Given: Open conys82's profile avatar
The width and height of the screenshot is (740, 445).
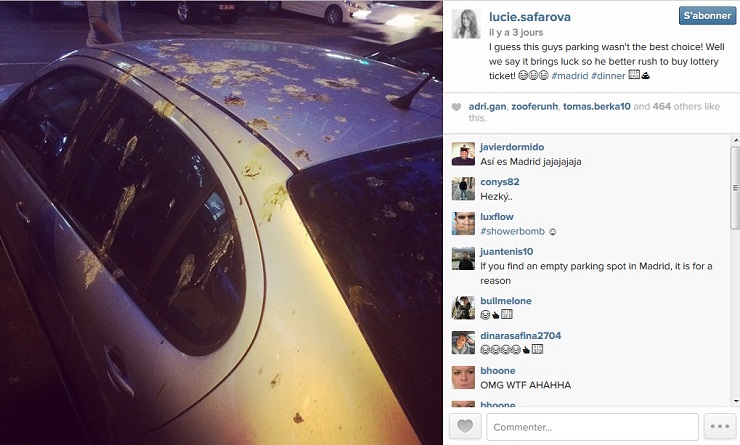Looking at the screenshot, I should (463, 189).
